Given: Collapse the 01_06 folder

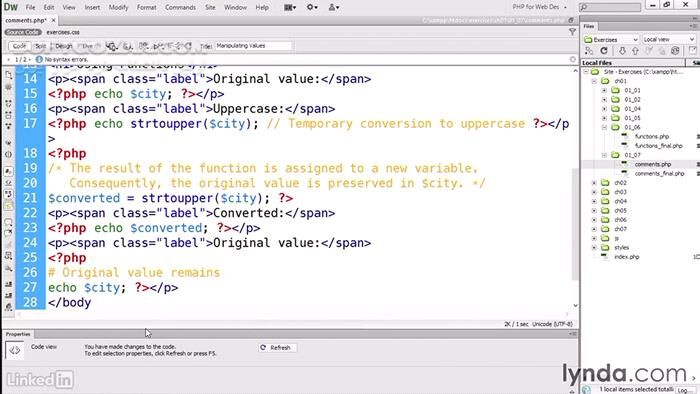Looking at the screenshot, I should 604,128.
